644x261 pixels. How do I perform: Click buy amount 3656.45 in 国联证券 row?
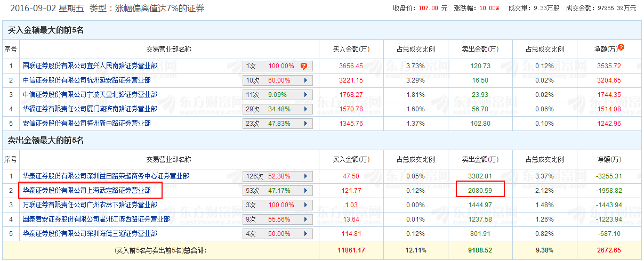pos(351,66)
